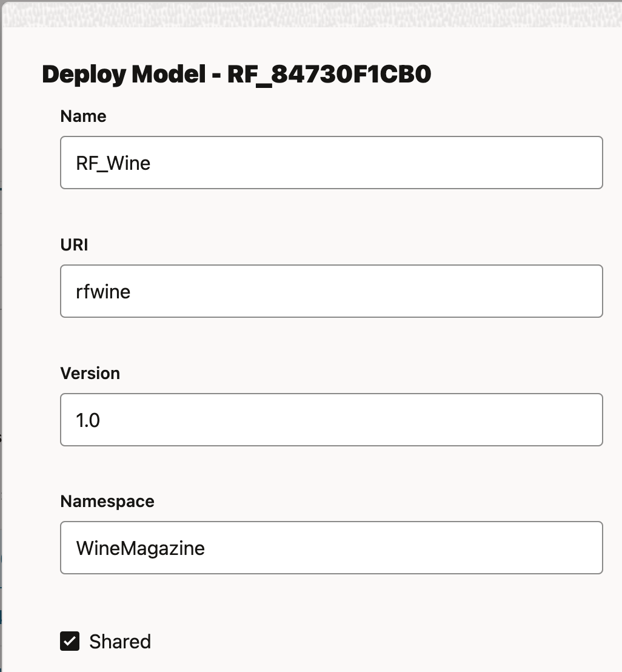Click the Name field label
The height and width of the screenshot is (672, 622).
(x=82, y=116)
